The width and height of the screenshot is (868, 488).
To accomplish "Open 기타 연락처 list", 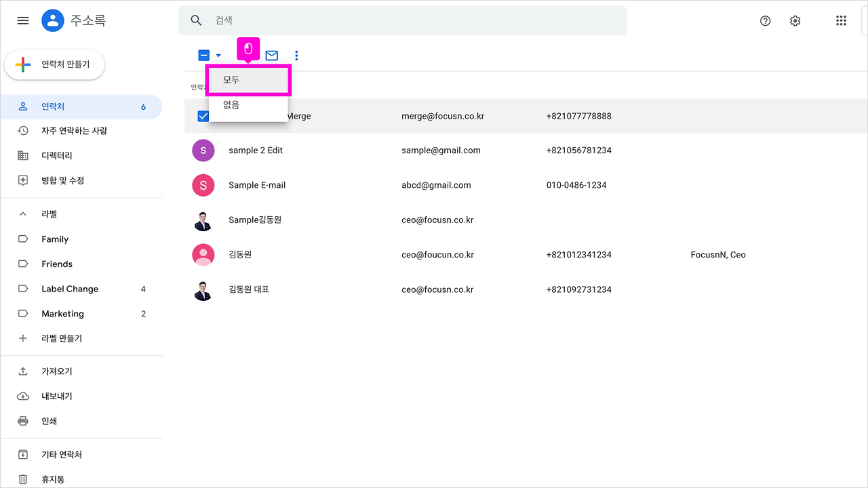I will point(81,454).
